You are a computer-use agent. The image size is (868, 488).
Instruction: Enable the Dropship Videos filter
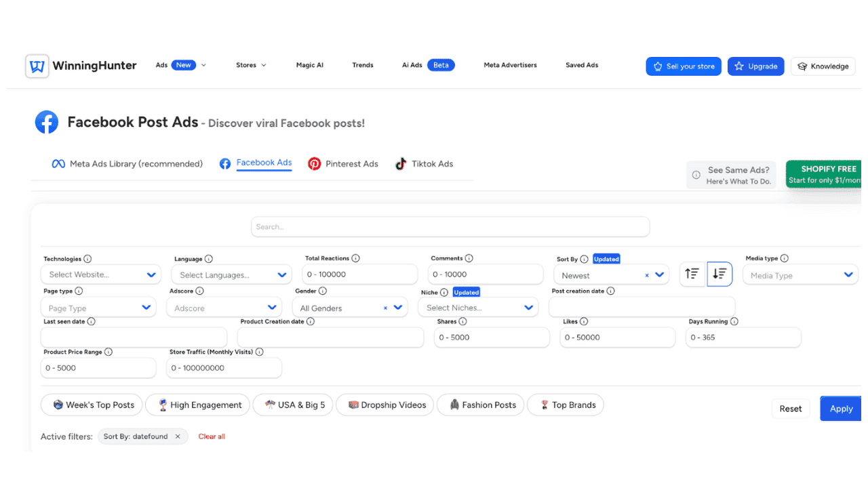[x=384, y=405]
